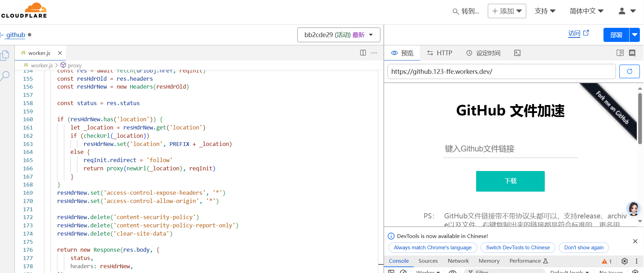This screenshot has height=273, width=644.
Task: Click the 'Fork me on GitHub' ribbon
Action: tap(612, 107)
